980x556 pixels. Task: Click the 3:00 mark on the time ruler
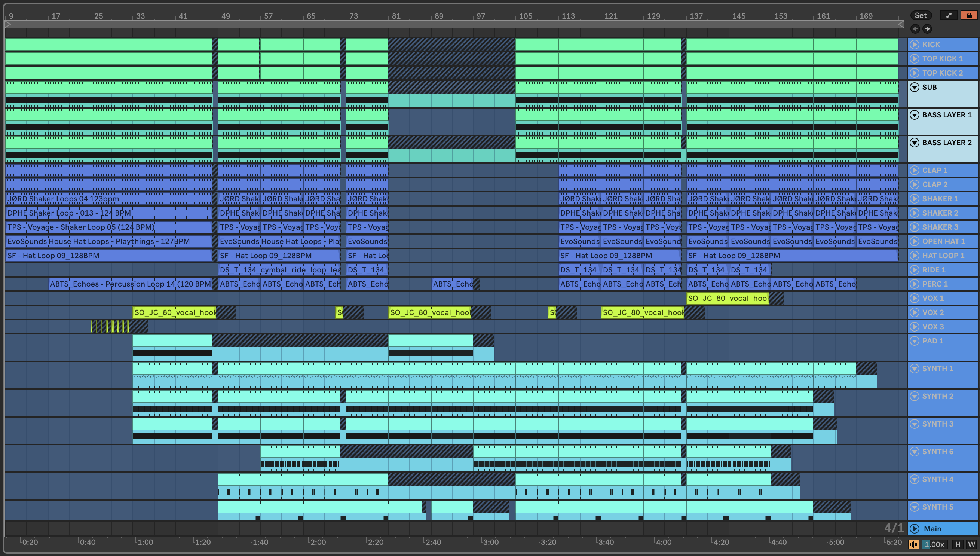tap(490, 542)
